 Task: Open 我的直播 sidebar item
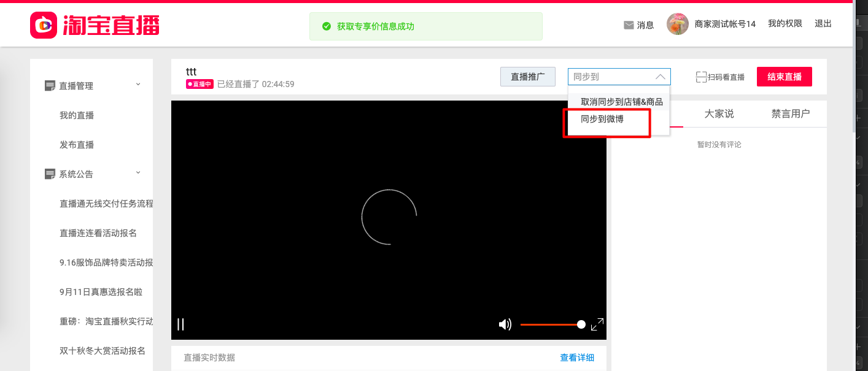click(77, 115)
